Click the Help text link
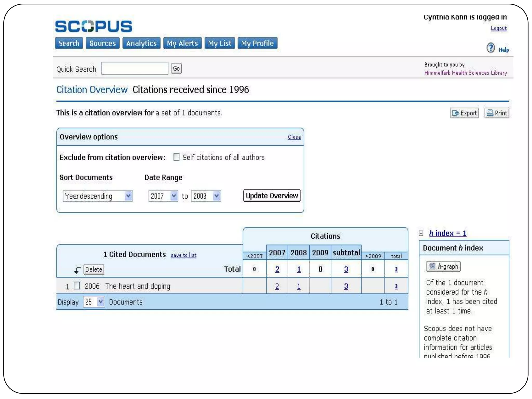 [x=504, y=50]
